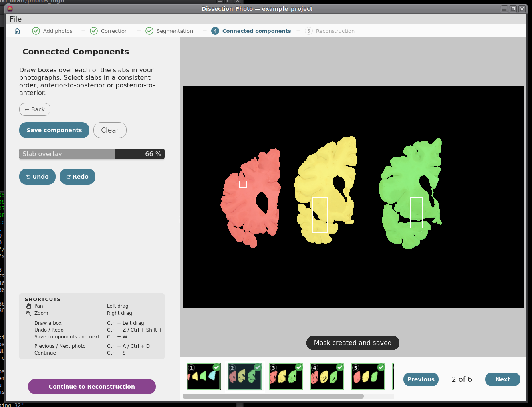The width and height of the screenshot is (532, 407).
Task: Select photo thumbnail 4
Action: 327,377
